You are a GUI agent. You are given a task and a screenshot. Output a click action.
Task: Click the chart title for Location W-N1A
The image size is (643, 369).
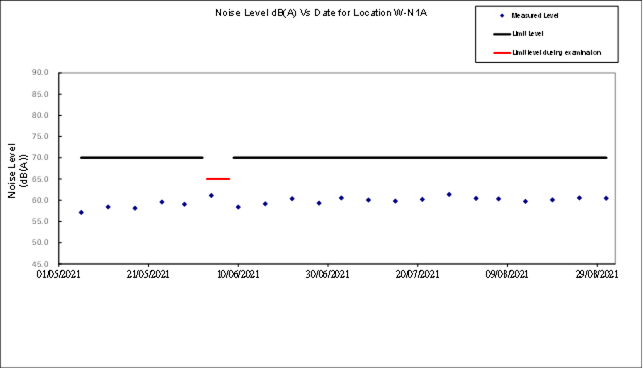point(321,13)
